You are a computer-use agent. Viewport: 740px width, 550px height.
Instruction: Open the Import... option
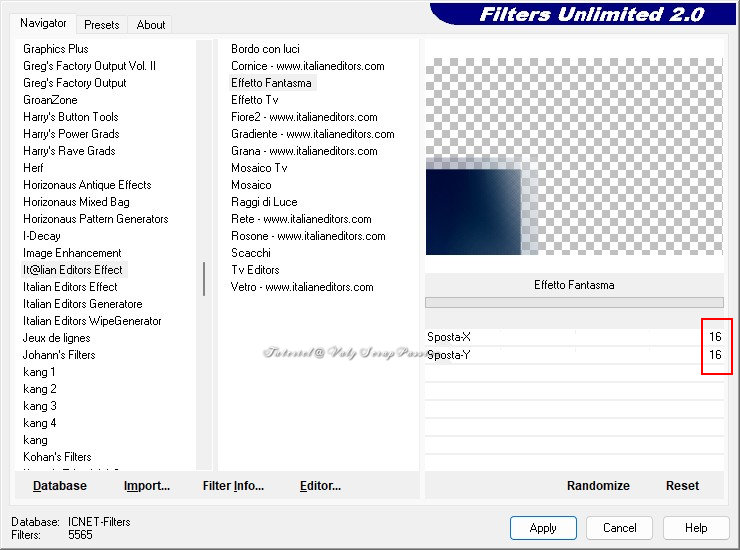pos(147,486)
